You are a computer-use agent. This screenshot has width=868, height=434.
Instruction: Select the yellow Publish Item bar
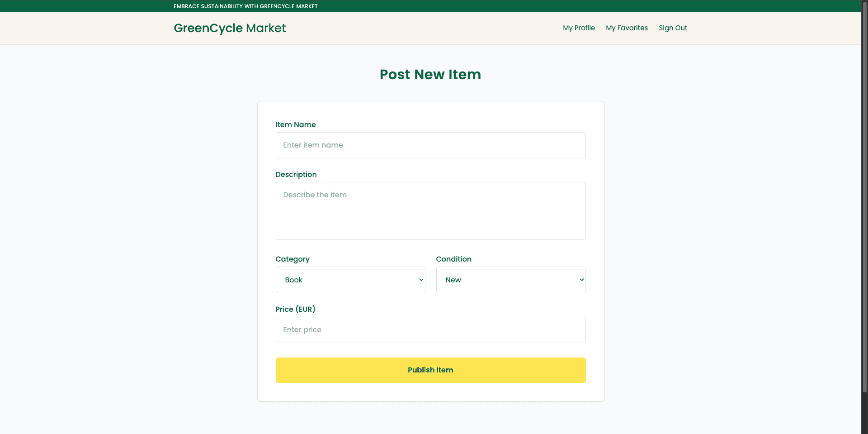click(430, 370)
